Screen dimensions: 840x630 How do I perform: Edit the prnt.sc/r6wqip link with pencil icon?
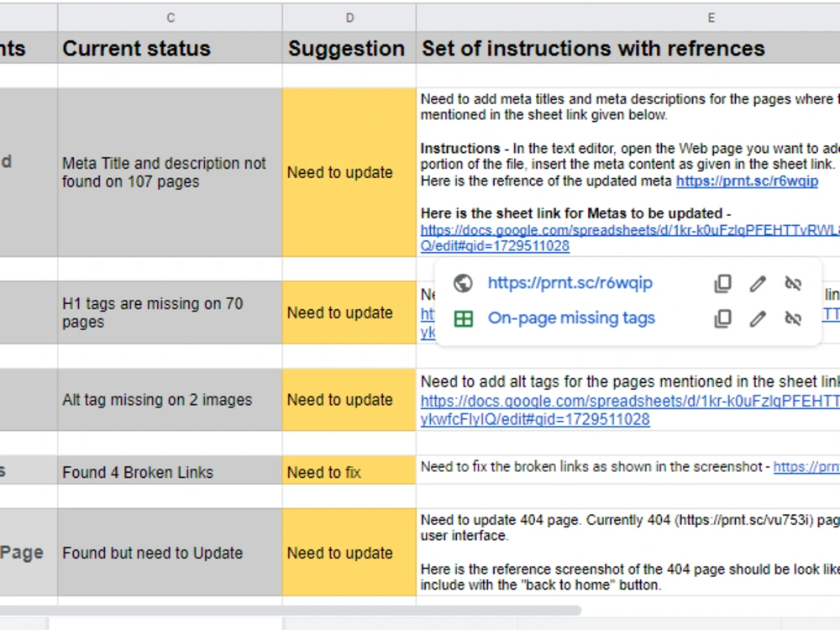click(x=758, y=283)
